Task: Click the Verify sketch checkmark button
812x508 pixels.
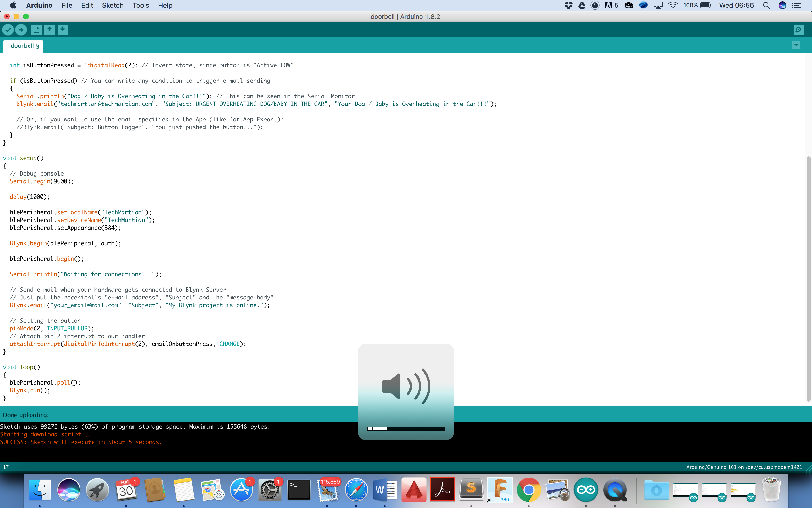Action: tap(8, 30)
